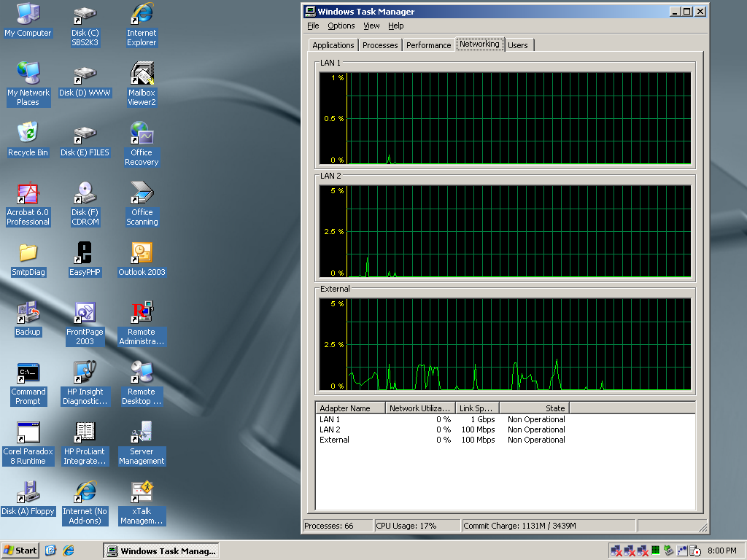Image resolution: width=747 pixels, height=560 pixels.
Task: Select the Disk (C) SBS2K3 shortcut
Action: 85,26
